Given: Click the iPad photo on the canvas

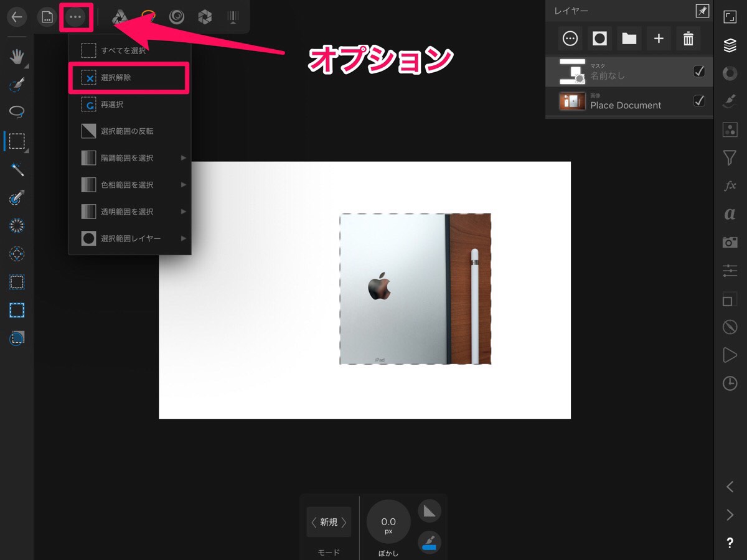Looking at the screenshot, I should point(415,289).
